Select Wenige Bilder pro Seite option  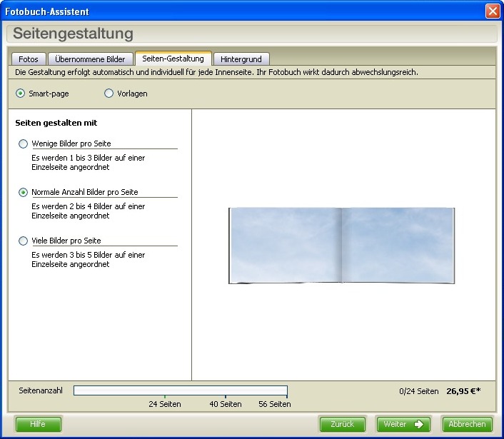(23, 143)
